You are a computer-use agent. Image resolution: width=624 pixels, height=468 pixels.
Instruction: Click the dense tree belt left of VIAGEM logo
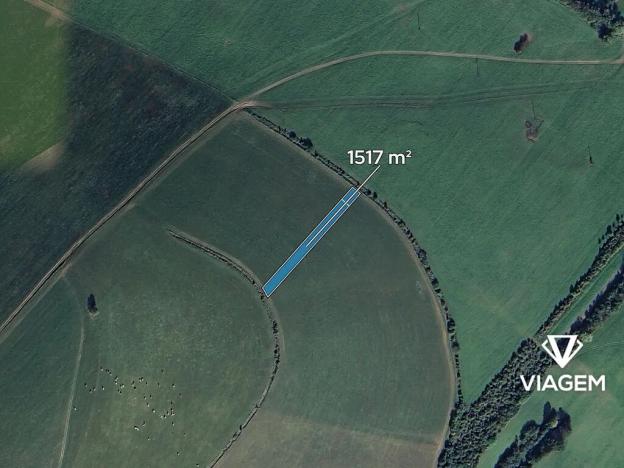(x=493, y=402)
